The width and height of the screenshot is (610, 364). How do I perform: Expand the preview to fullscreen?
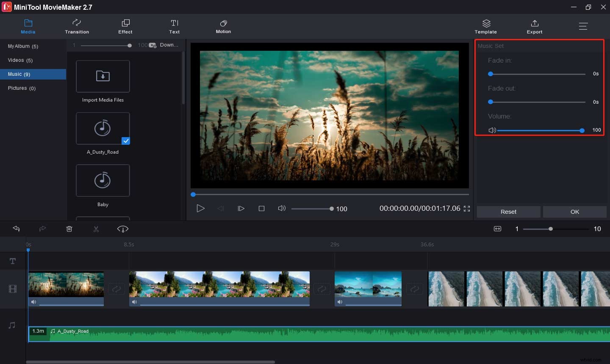(x=467, y=208)
